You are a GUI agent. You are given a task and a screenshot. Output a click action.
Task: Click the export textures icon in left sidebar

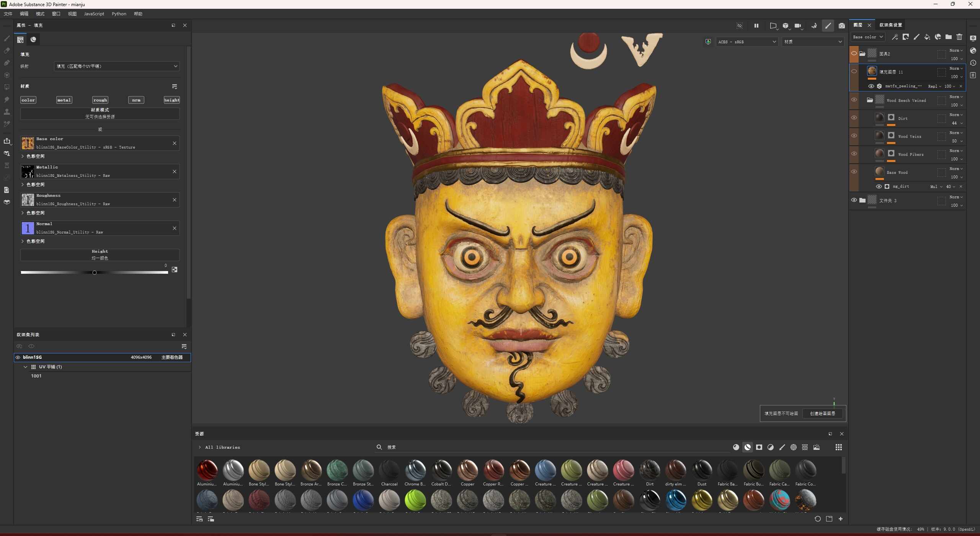click(7, 141)
